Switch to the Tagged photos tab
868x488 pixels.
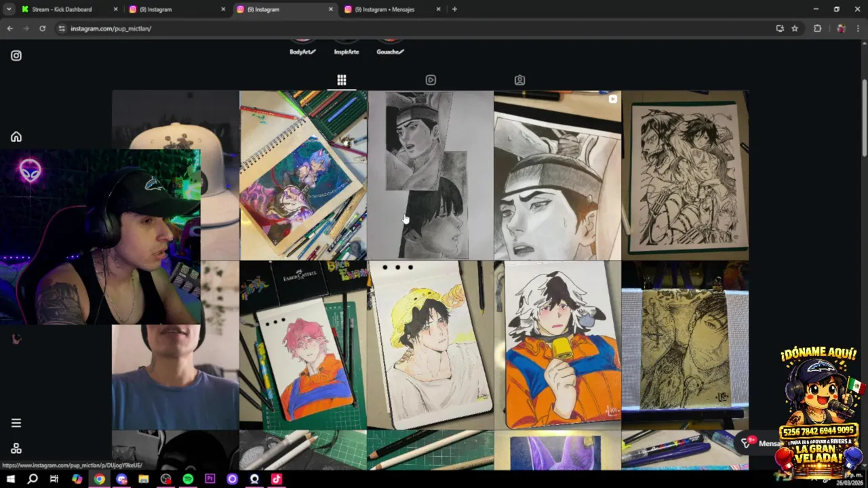519,80
